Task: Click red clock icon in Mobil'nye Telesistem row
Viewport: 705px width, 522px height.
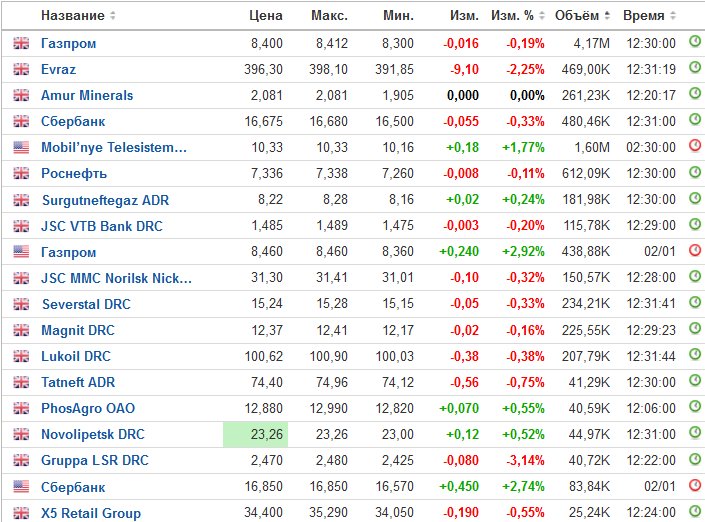Action: pyautogui.click(x=695, y=146)
